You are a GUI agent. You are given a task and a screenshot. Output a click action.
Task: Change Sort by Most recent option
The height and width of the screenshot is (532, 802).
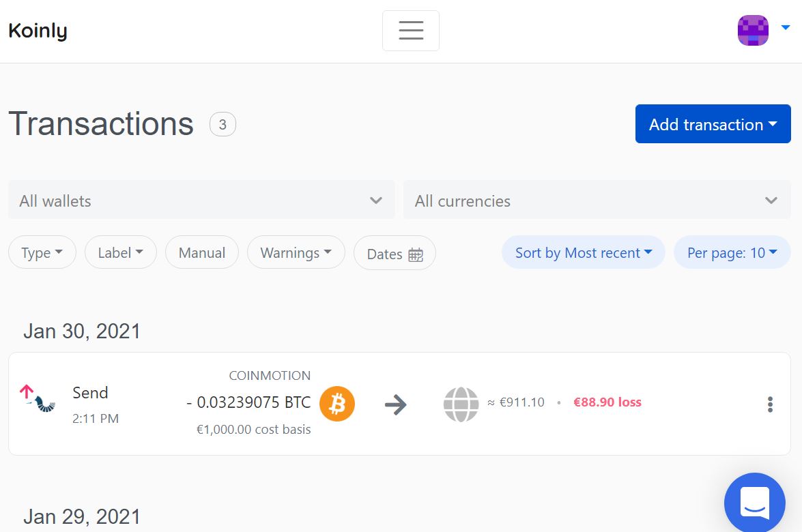pyautogui.click(x=583, y=253)
